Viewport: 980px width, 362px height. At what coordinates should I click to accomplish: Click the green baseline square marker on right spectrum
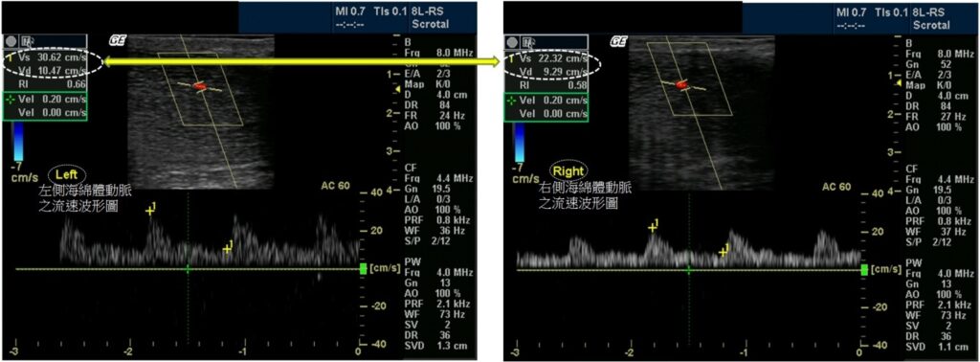864,269
